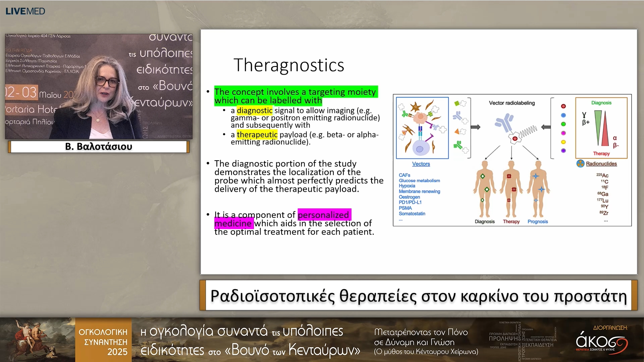Click the slide title Theragnostics
The width and height of the screenshot is (644, 362).
[x=289, y=65]
